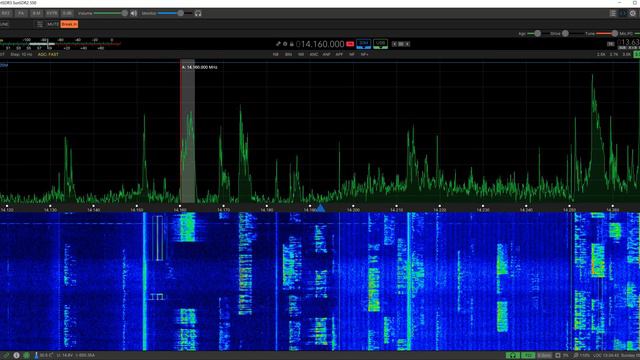Screen dimensions: 640x360
Task: Click the green circle status icon at bottom left
Action: tap(27, 356)
